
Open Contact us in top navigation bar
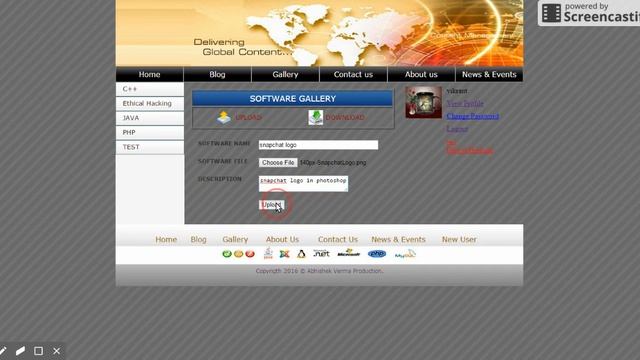tap(353, 74)
